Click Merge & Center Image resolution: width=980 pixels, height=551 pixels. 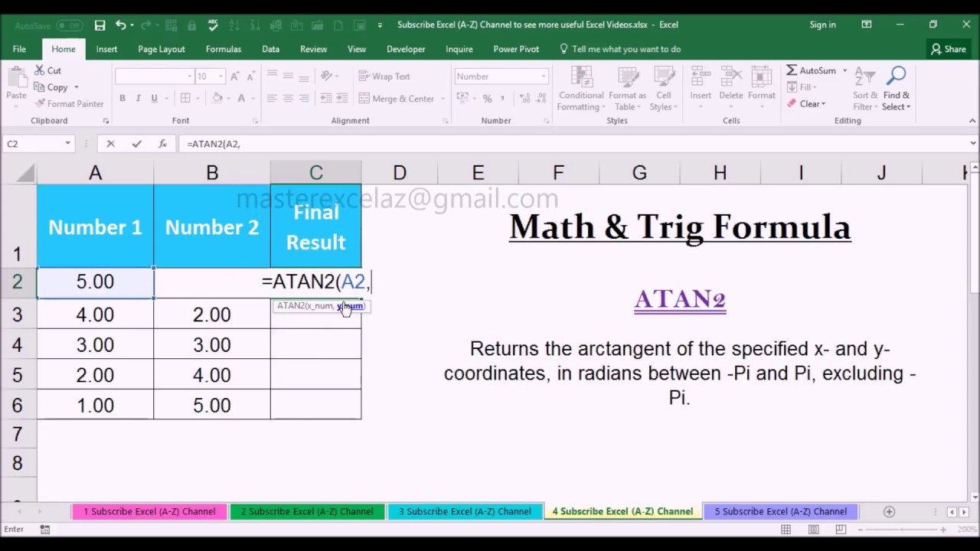click(x=397, y=99)
